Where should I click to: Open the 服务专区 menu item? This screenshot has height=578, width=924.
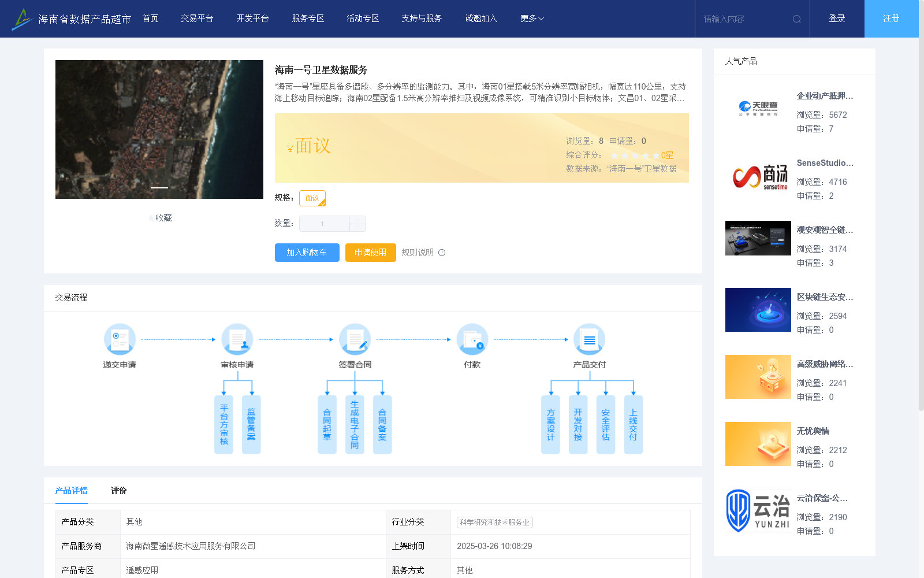[x=308, y=18]
